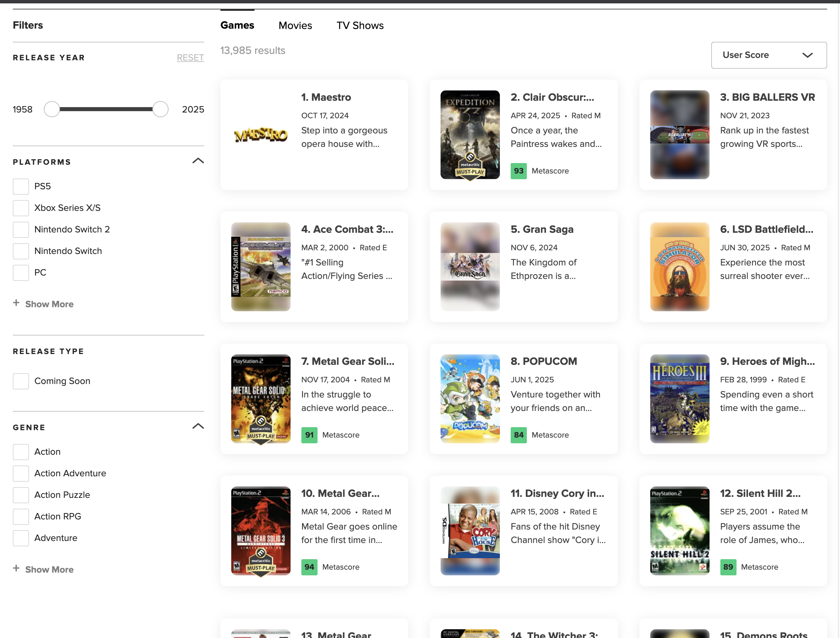Open Disney Cory in the House cover
The height and width of the screenshot is (638, 840).
pyautogui.click(x=470, y=531)
